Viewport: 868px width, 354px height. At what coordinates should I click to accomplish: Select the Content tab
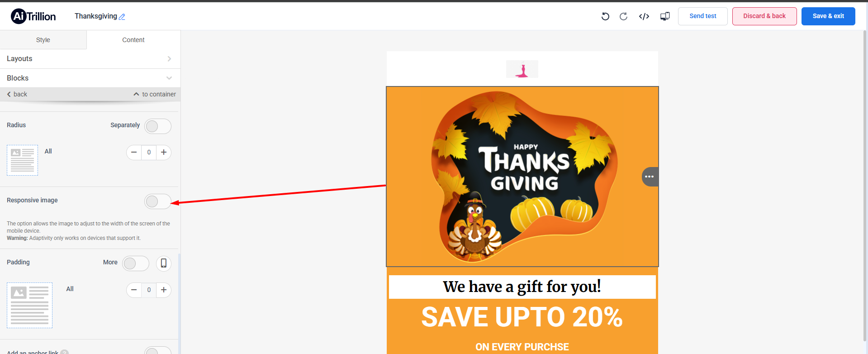coord(133,40)
